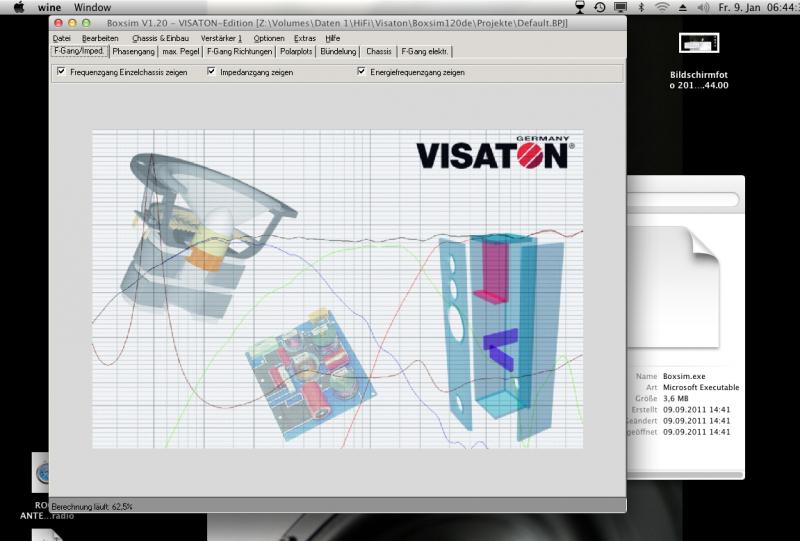Open the wine menu in menu bar
This screenshot has width=800, height=541.
click(x=49, y=7)
